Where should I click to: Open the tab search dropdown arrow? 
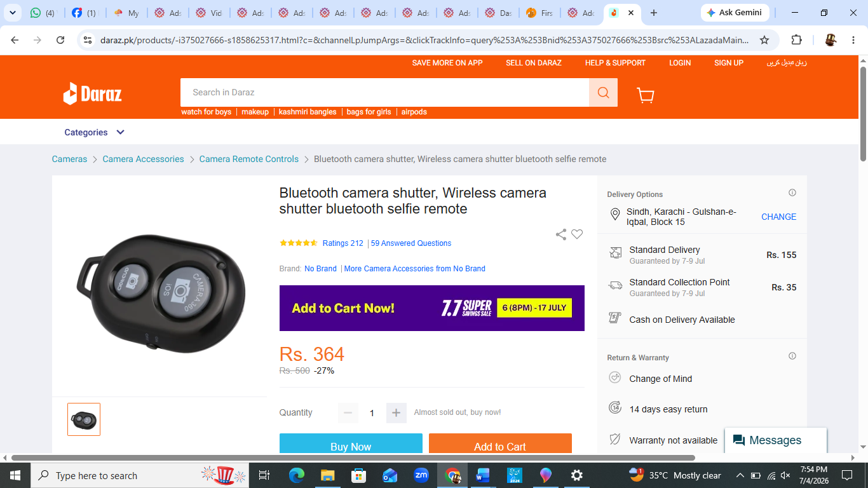coord(12,13)
